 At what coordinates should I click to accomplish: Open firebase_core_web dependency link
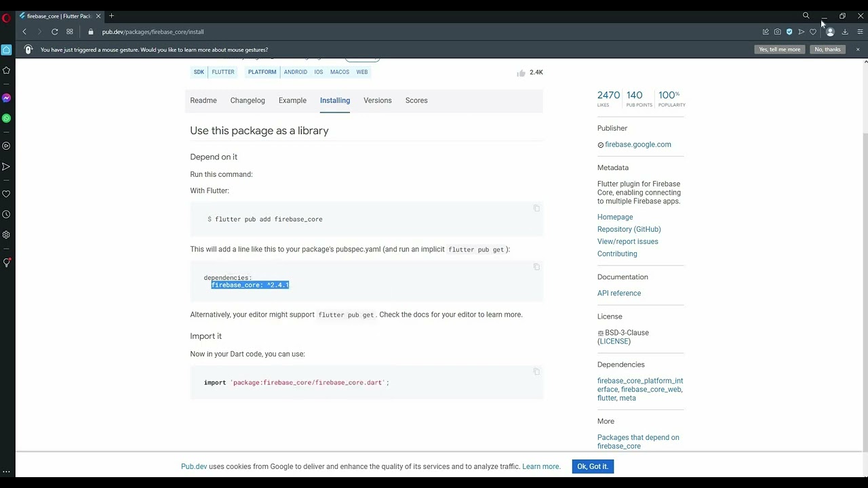(651, 390)
